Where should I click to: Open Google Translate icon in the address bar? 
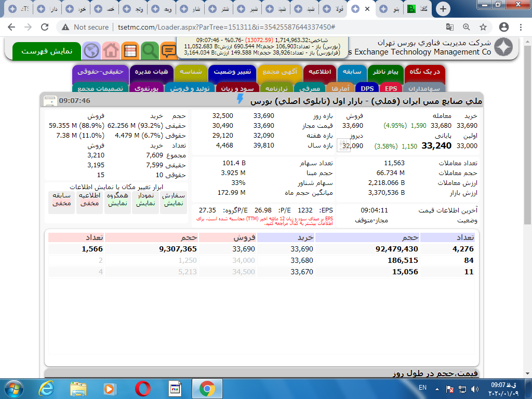(450, 27)
